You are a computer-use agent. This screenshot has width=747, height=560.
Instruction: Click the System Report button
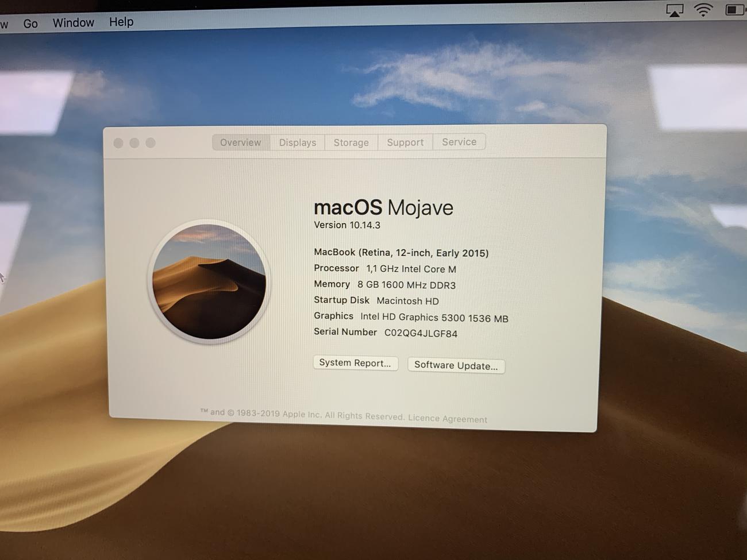click(x=355, y=363)
